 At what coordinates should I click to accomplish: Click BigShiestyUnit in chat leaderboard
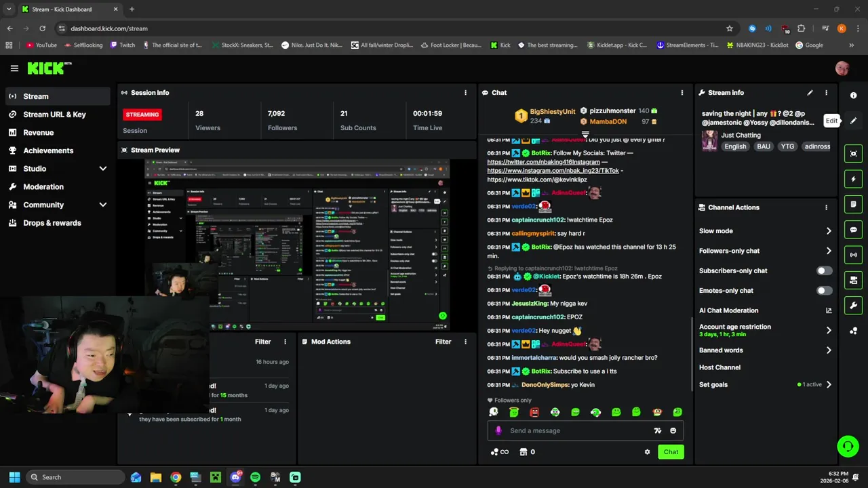tap(553, 111)
